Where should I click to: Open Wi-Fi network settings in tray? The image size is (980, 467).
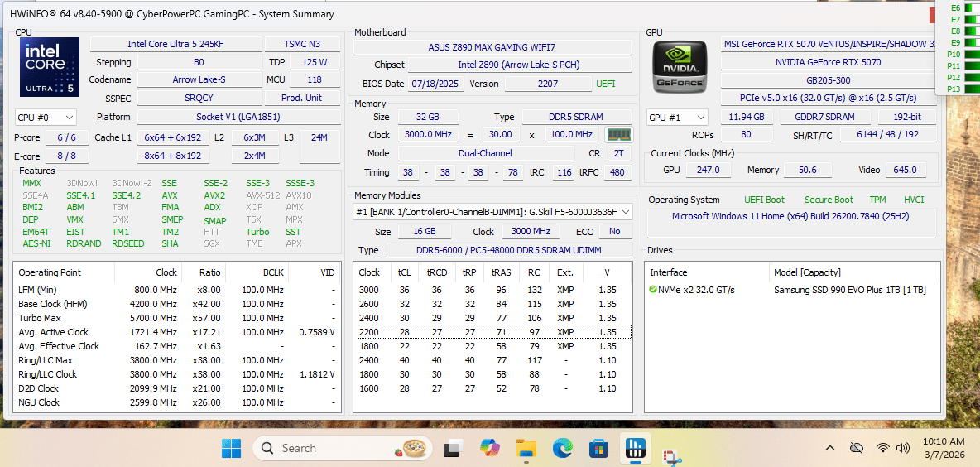tap(882, 448)
